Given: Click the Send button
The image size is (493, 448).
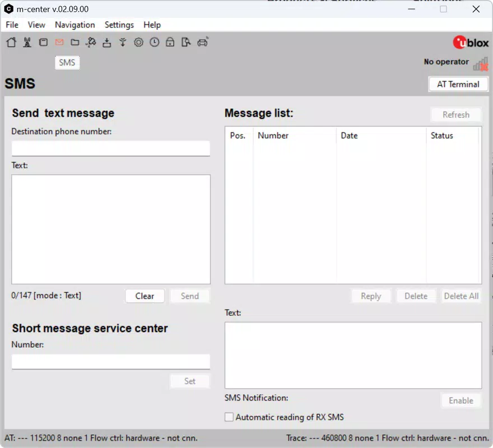Looking at the screenshot, I should click(x=189, y=296).
